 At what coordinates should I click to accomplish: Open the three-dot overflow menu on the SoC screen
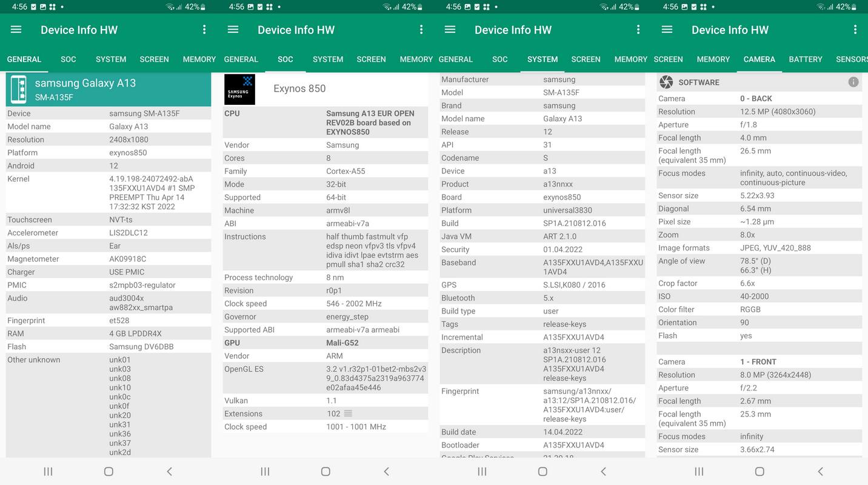(421, 30)
